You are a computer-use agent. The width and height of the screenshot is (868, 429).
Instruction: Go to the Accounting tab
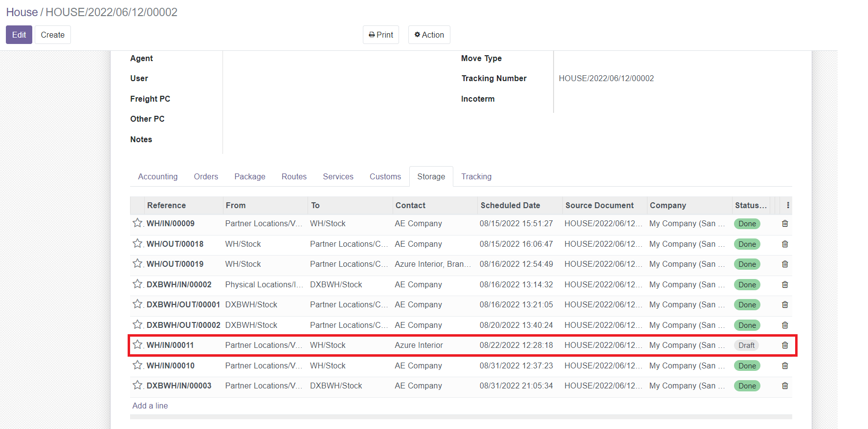pos(157,177)
